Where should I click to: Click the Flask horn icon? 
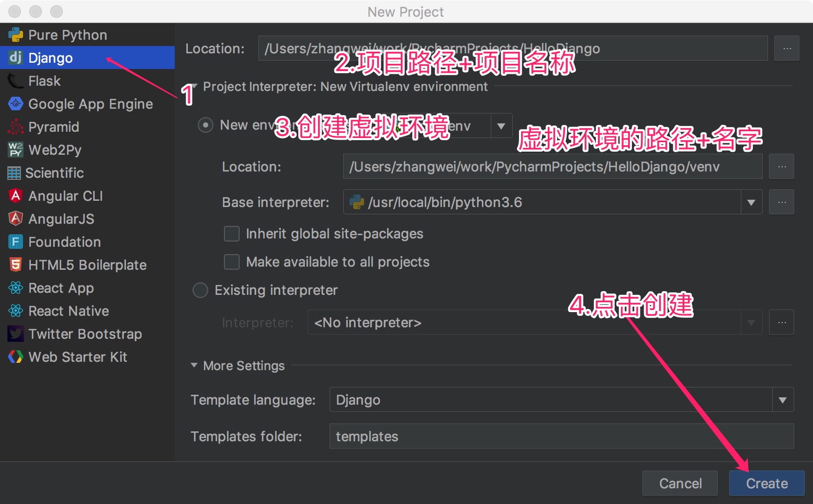[x=16, y=81]
